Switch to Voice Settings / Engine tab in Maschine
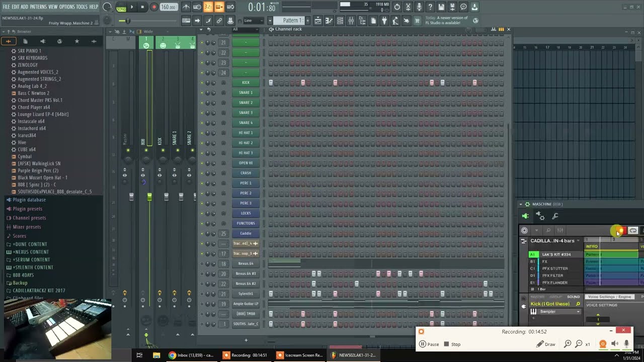 [608, 297]
